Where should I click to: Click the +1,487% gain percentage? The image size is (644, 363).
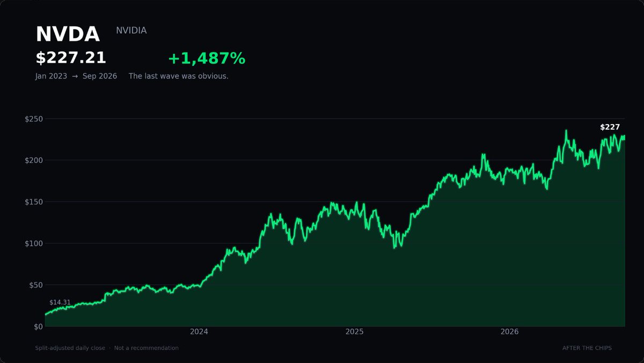click(x=207, y=59)
